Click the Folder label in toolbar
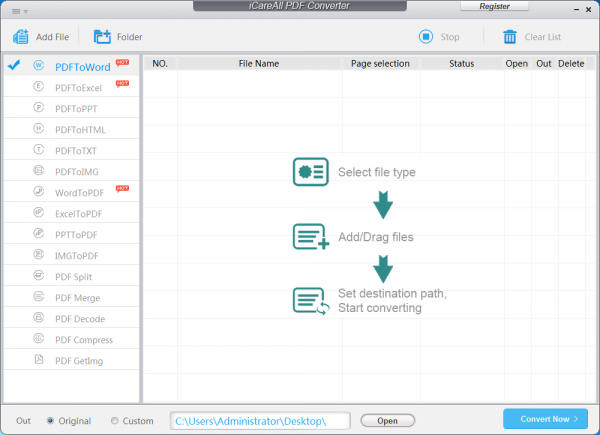600x435 pixels. click(129, 37)
